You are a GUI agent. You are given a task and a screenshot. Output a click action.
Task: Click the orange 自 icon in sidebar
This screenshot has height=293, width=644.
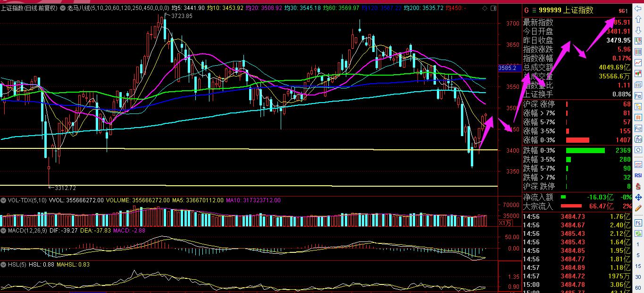(x=638, y=117)
